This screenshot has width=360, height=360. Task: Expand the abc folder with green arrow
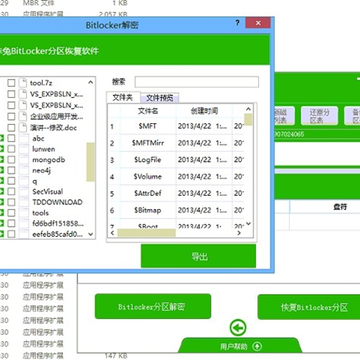pos(1,138)
